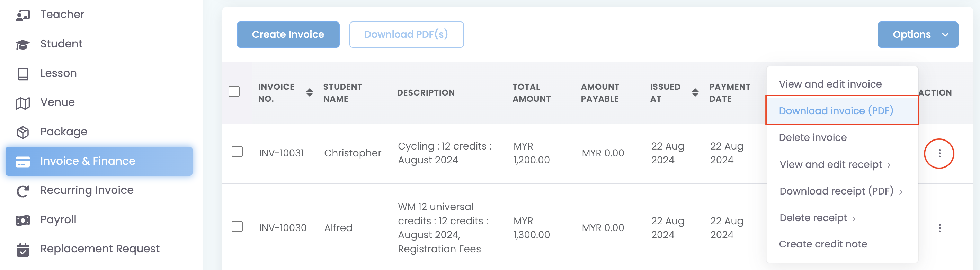Click the Amount Payable column header
The height and width of the screenshot is (270, 980).
[600, 93]
